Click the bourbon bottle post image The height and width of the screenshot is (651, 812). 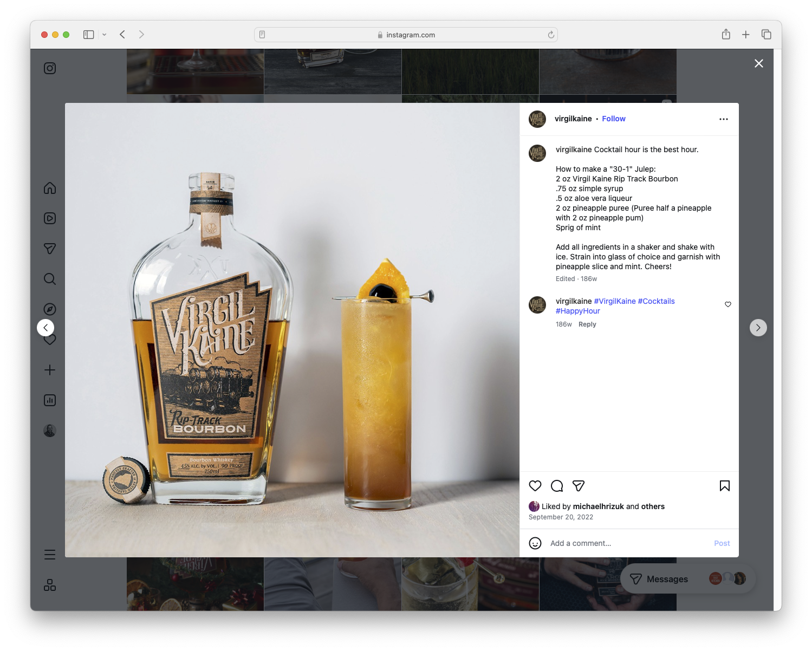(293, 330)
